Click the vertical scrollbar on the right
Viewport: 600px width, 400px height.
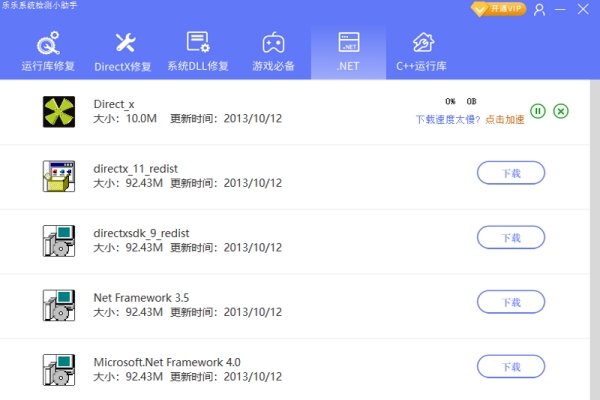(x=593, y=240)
